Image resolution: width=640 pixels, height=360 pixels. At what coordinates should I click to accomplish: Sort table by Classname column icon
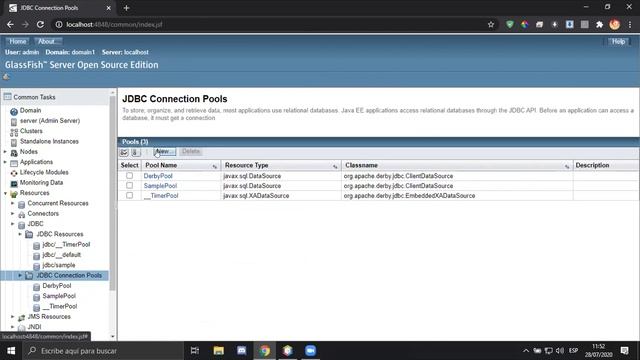[567, 166]
